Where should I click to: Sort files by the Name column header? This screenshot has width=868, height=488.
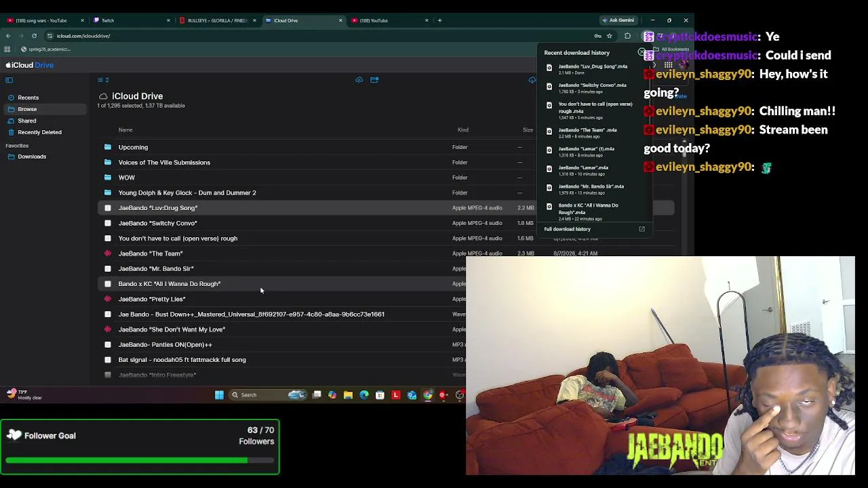[x=125, y=129]
